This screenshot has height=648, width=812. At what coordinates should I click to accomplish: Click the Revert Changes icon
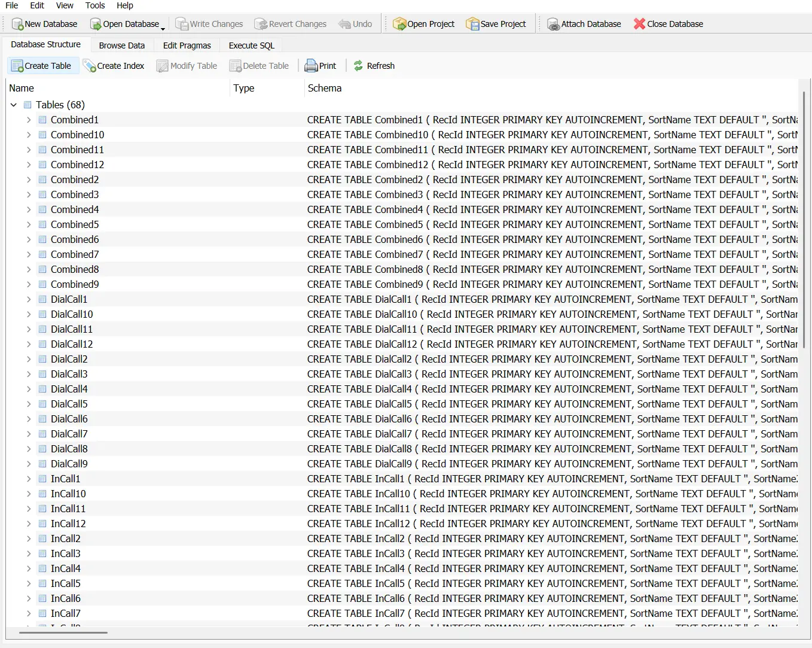[x=261, y=24]
